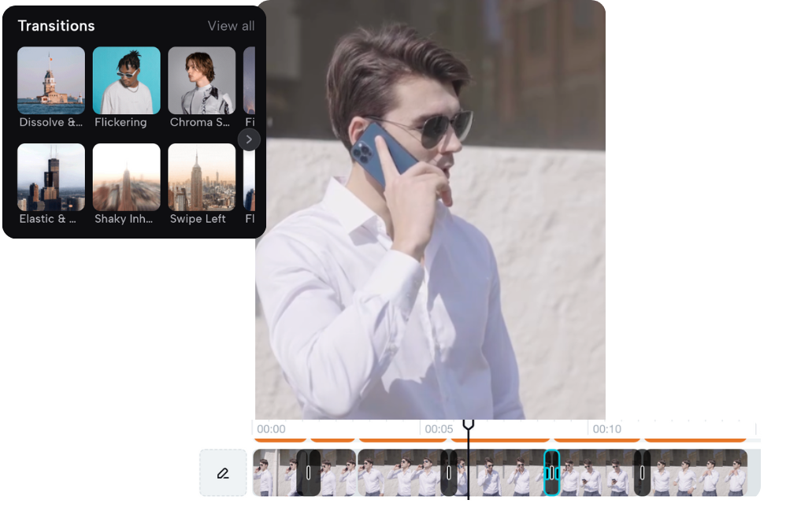Select the Elastic & transition thumbnail
Image resolution: width=812 pixels, height=511 pixels.
tap(51, 177)
